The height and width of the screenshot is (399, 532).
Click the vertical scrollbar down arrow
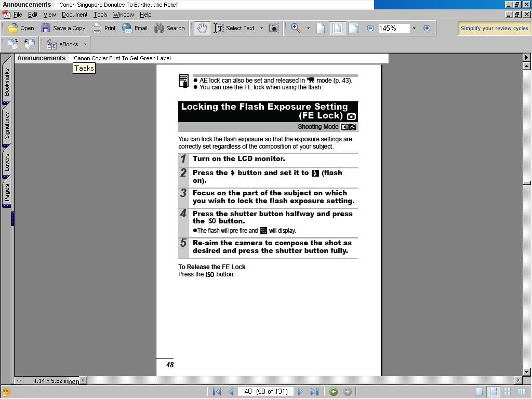[x=527, y=372]
